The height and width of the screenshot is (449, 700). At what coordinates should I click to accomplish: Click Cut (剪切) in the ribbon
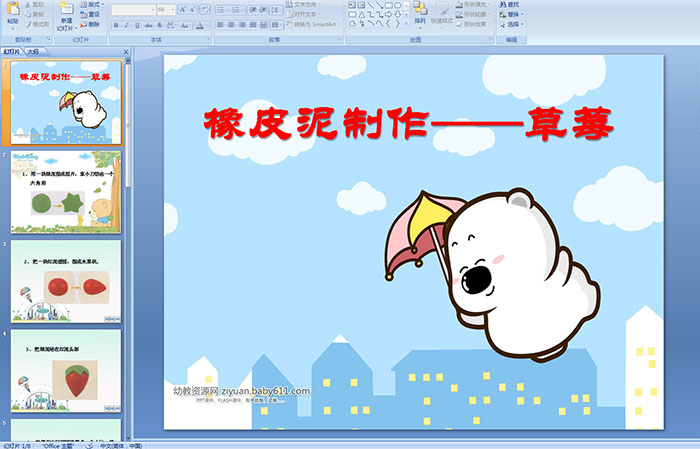pyautogui.click(x=35, y=4)
